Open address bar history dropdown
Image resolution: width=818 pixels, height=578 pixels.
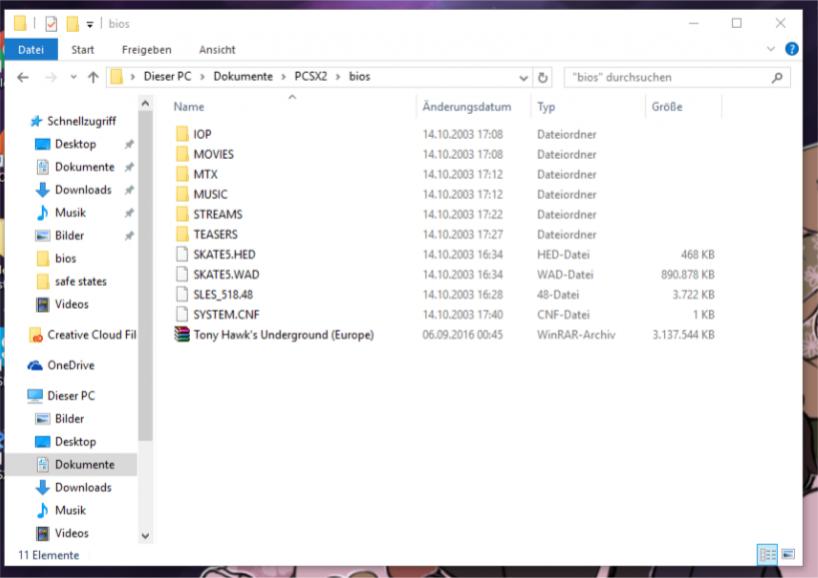coord(523,78)
